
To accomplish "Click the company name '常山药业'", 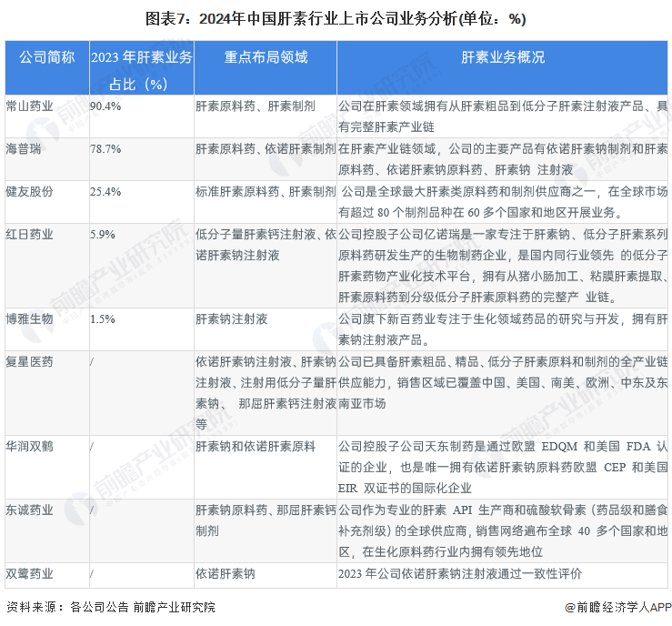I will pos(29,106).
